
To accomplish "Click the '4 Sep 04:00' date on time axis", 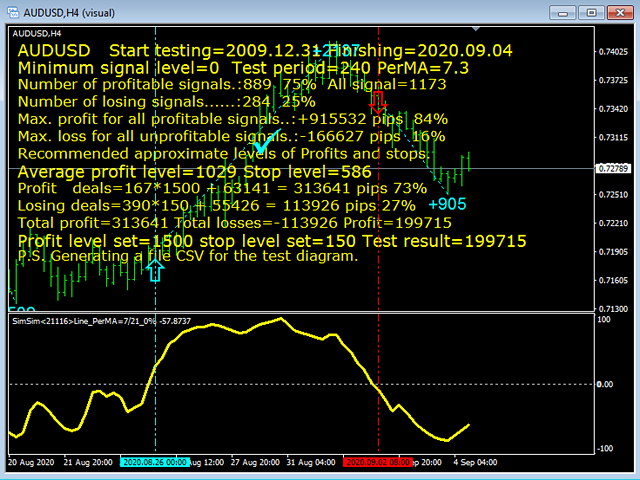I will point(475,462).
